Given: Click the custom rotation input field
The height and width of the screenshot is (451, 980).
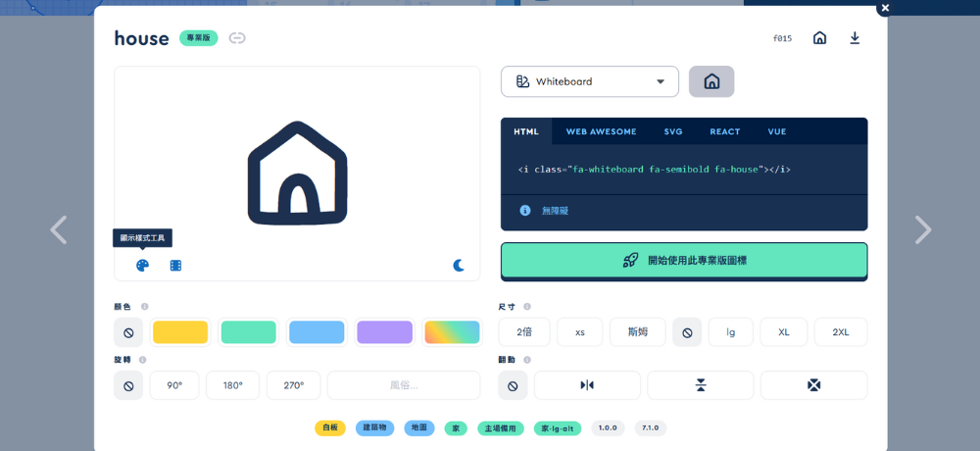Looking at the screenshot, I should [404, 385].
